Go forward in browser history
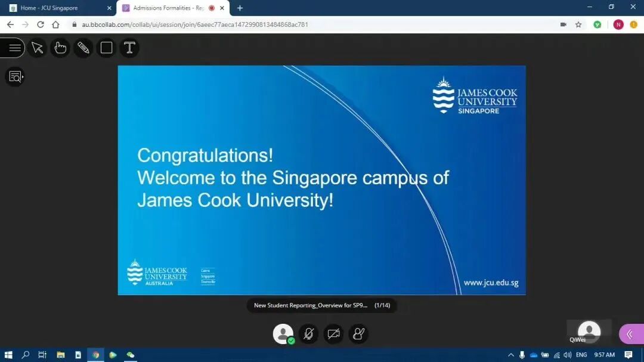This screenshot has width=644, height=362. pos(26,24)
